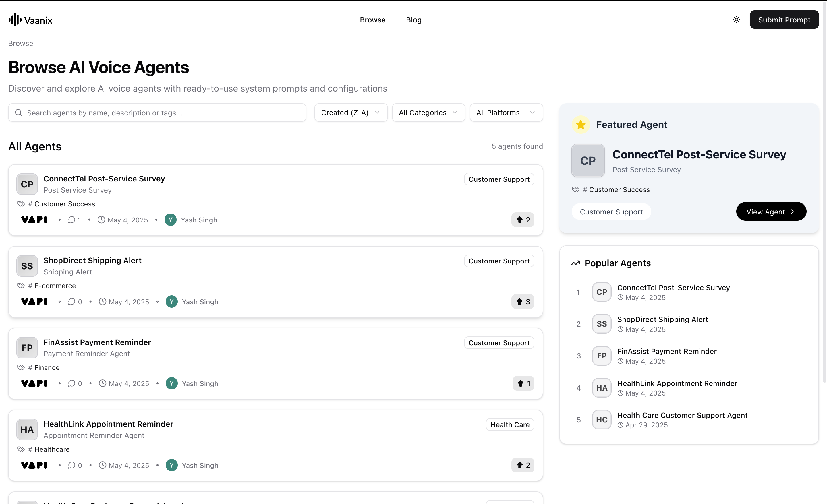Open the Blog navigation item
Image resolution: width=827 pixels, height=504 pixels.
[x=413, y=20]
